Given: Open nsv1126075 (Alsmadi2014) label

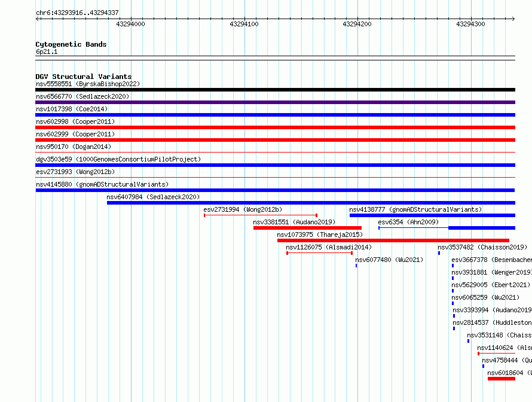Looking at the screenshot, I should coord(329,247).
